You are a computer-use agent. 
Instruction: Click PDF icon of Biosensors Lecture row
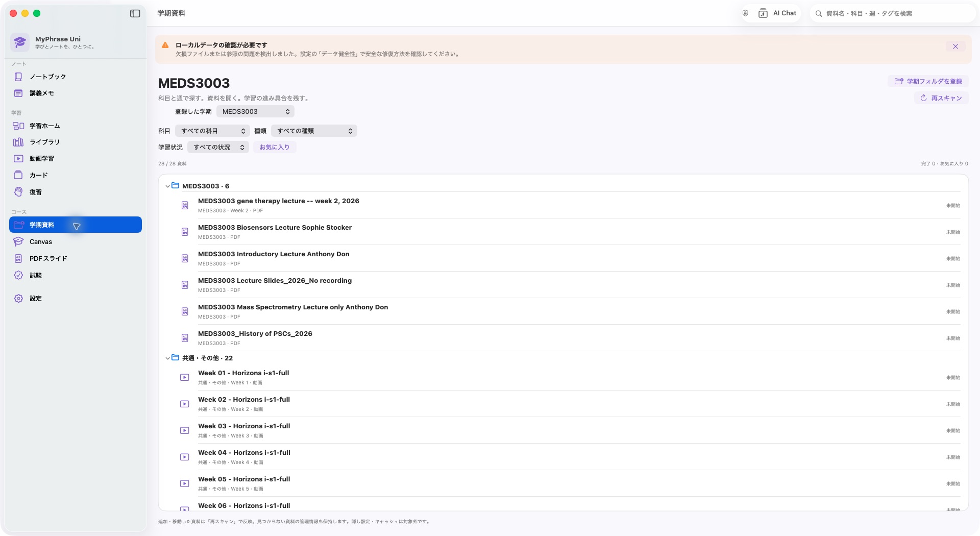pyautogui.click(x=185, y=232)
